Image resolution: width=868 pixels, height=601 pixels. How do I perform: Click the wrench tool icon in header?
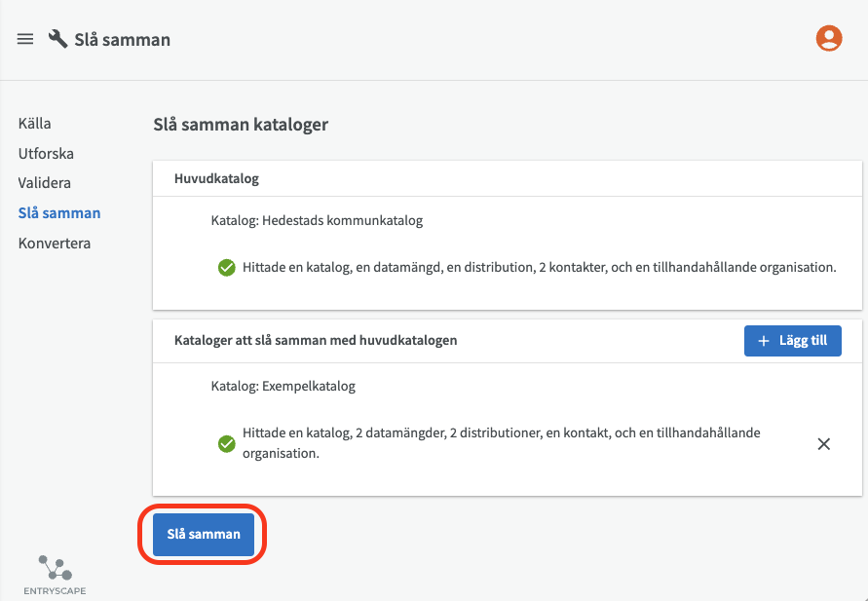coord(58,39)
